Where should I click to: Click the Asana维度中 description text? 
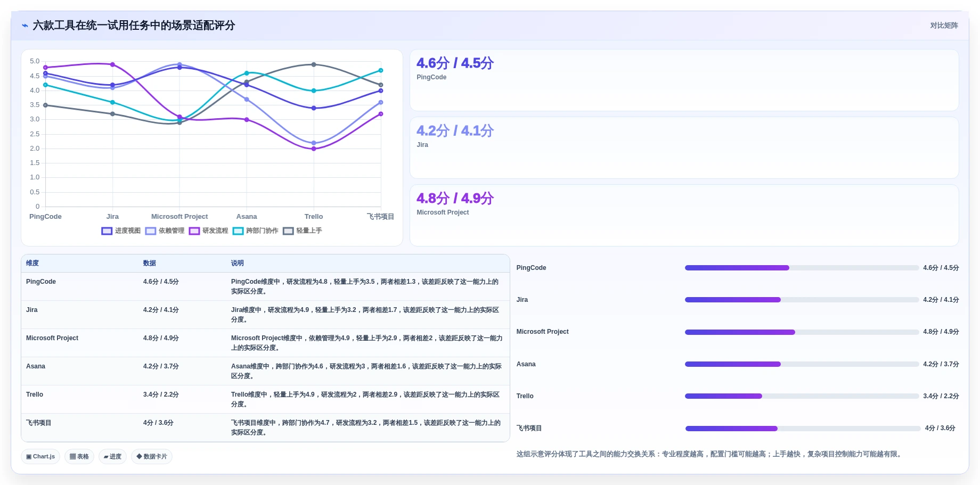tap(366, 371)
